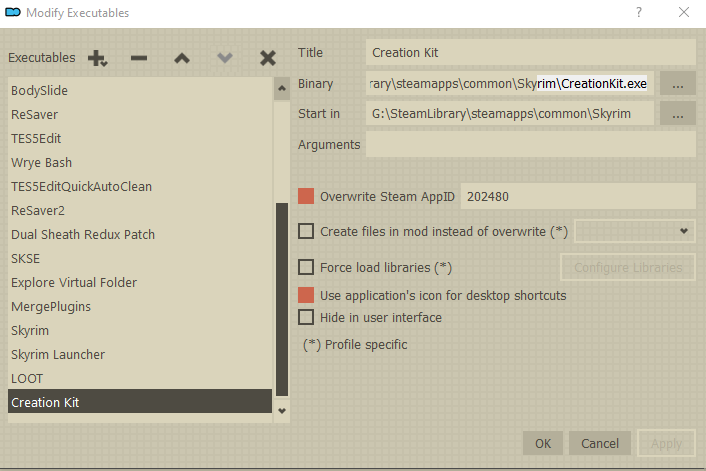
Task: Select MergePlugins executable
Action: 140,306
